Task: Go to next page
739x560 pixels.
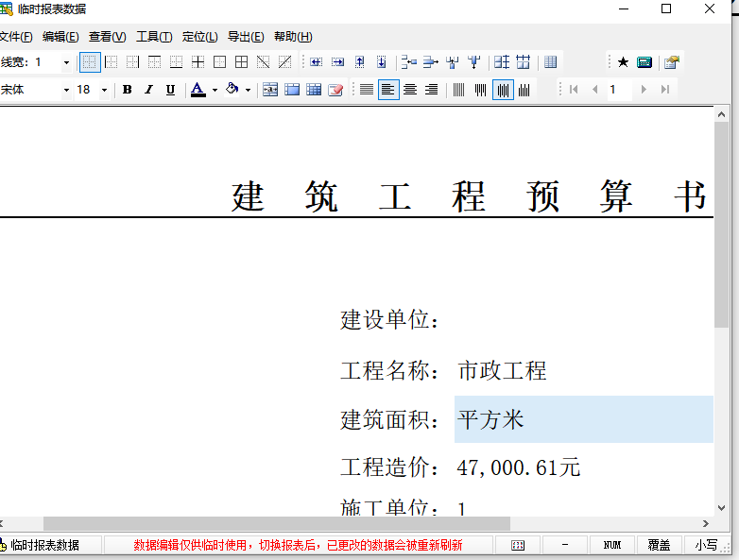Action: coord(644,90)
